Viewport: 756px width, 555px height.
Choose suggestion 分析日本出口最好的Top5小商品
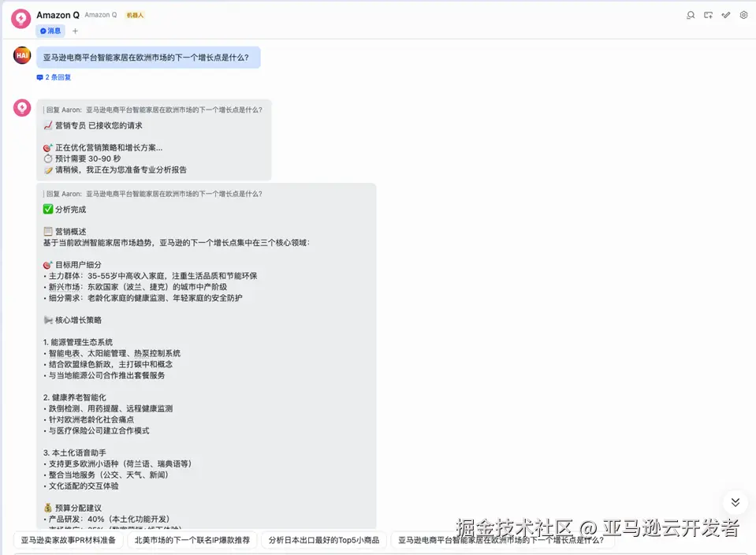click(x=324, y=540)
